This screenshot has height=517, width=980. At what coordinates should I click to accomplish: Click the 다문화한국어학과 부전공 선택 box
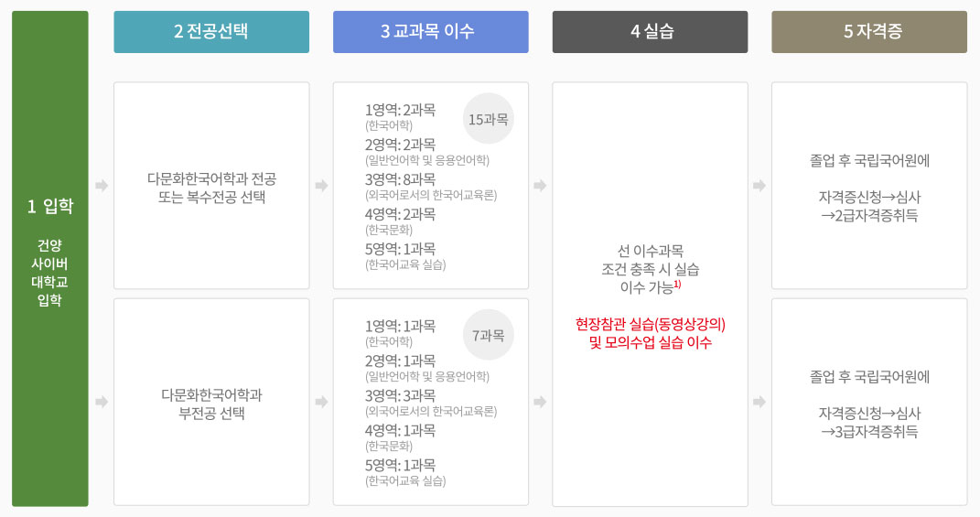pos(211,402)
